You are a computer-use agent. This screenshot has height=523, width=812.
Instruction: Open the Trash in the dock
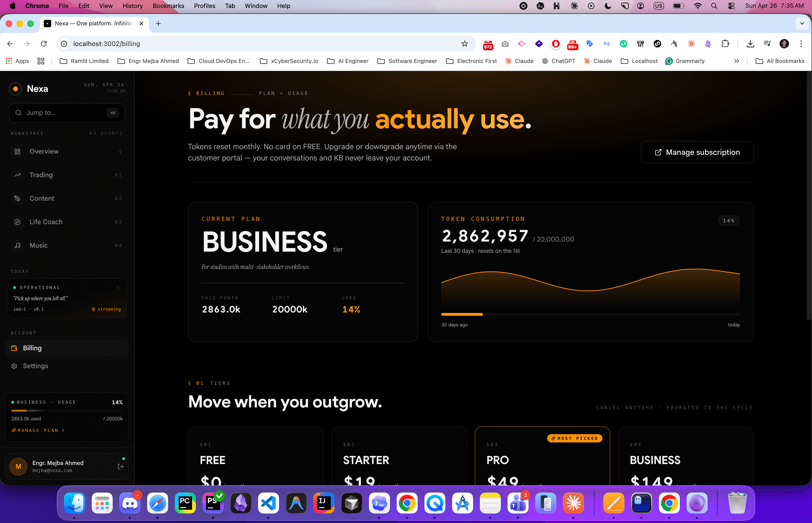[737, 503]
